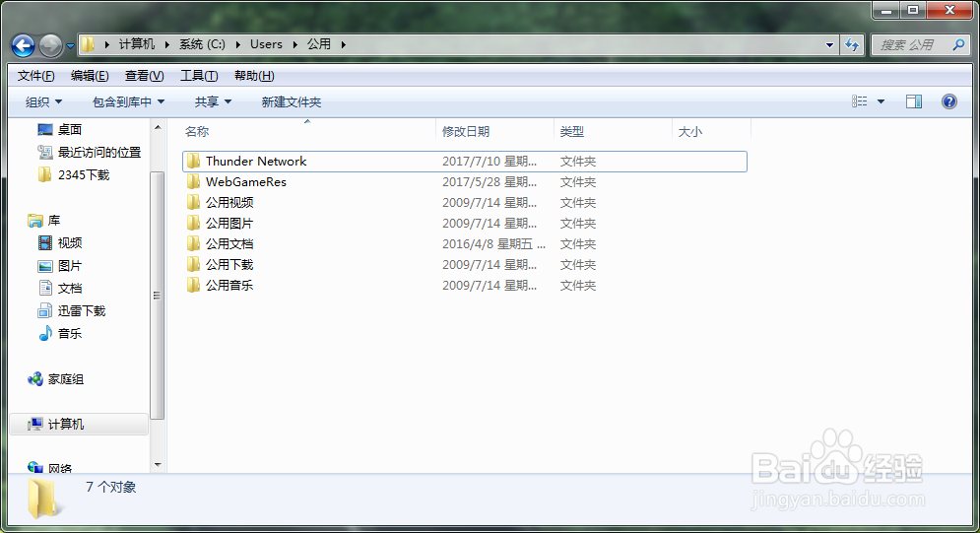
Task: Open the 帮助(H) menu
Action: (x=254, y=76)
